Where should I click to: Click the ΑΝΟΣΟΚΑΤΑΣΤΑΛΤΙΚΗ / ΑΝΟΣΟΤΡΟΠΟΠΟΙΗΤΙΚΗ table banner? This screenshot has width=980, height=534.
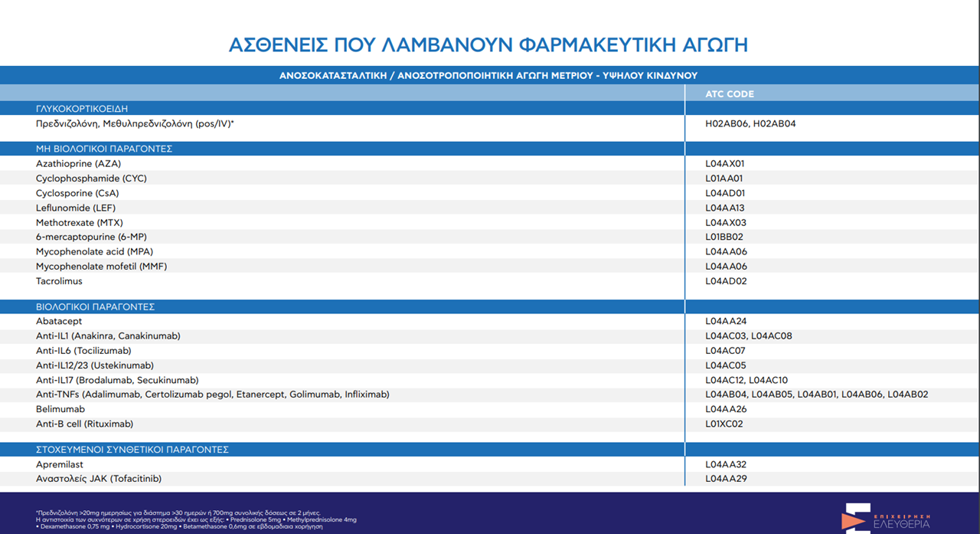pyautogui.click(x=488, y=75)
